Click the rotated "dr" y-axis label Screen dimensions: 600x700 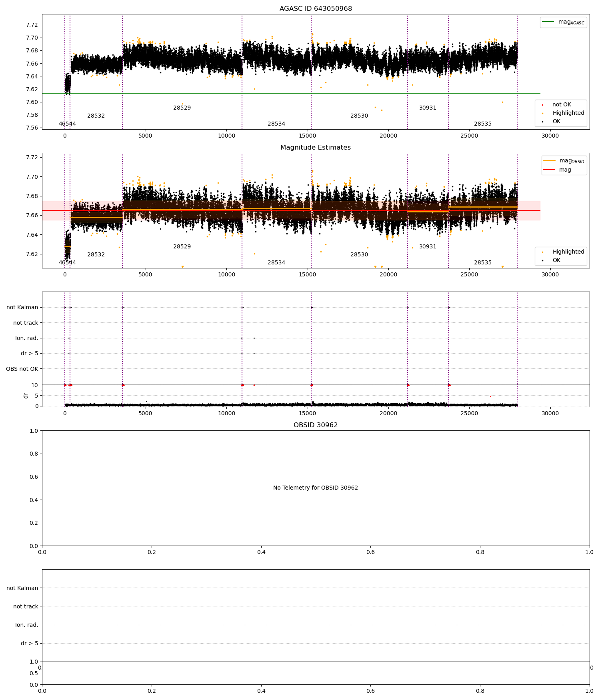26,396
